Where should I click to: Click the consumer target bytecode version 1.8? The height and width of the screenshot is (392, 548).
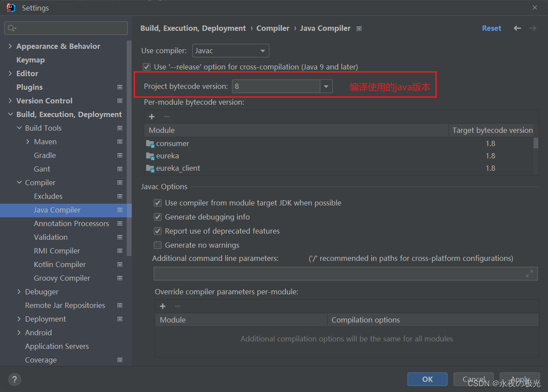(x=490, y=143)
